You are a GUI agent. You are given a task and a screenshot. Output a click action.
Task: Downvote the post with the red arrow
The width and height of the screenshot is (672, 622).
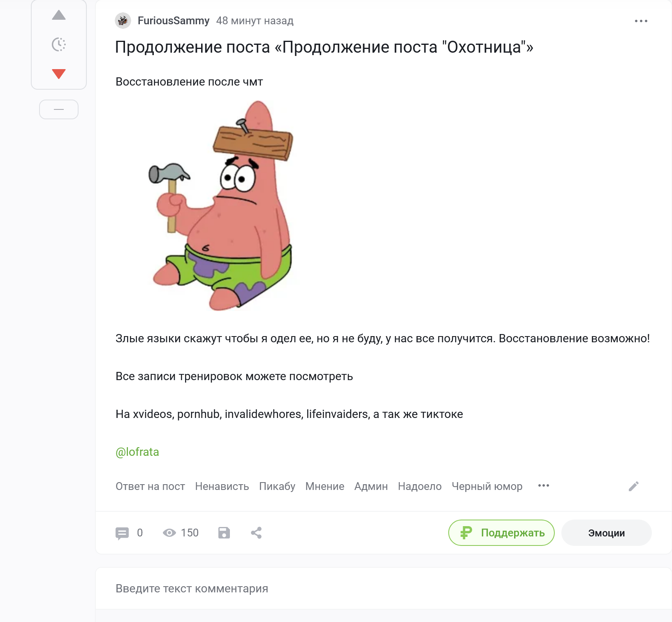(59, 74)
